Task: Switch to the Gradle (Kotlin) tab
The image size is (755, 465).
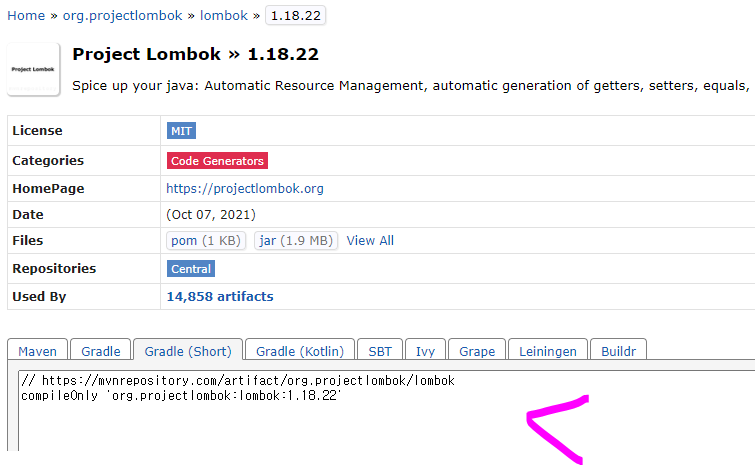Action: [x=300, y=350]
